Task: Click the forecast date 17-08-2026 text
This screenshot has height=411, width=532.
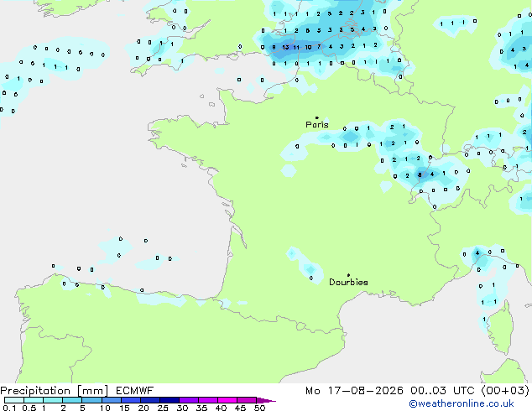Action: pos(365,391)
